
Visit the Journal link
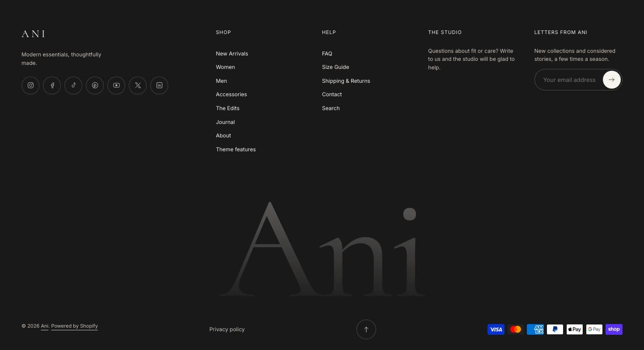coord(225,122)
